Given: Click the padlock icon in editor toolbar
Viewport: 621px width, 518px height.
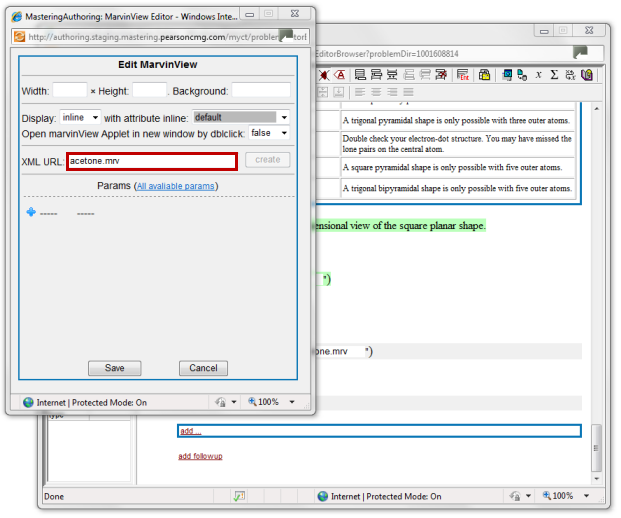Looking at the screenshot, I should (x=485, y=74).
